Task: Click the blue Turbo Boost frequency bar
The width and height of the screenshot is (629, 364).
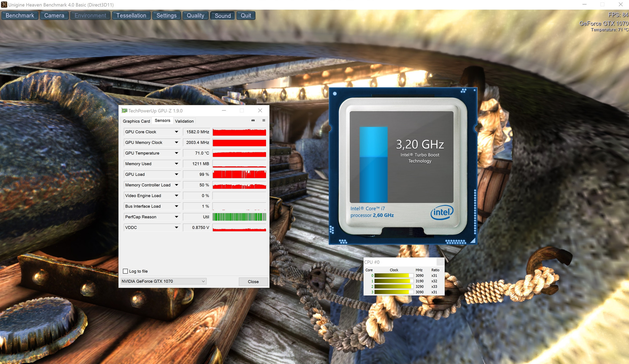Action: pos(373,164)
